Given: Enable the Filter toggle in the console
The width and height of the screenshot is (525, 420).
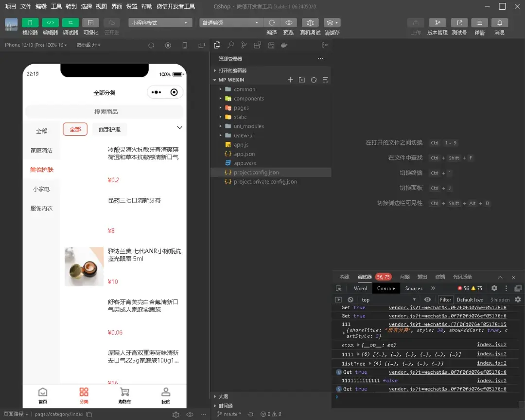Looking at the screenshot, I should coord(445,299).
